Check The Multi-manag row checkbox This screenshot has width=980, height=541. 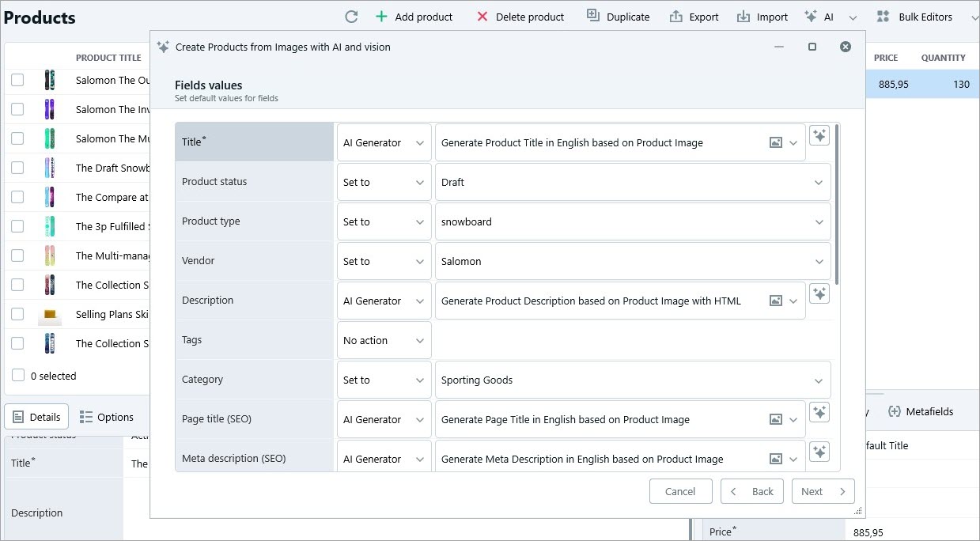[x=17, y=255]
